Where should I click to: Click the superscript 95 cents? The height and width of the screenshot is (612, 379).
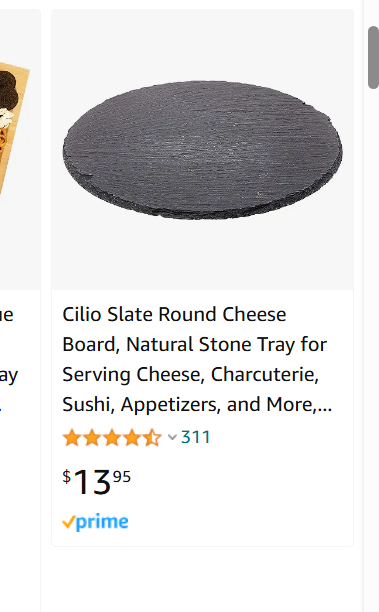click(x=122, y=477)
